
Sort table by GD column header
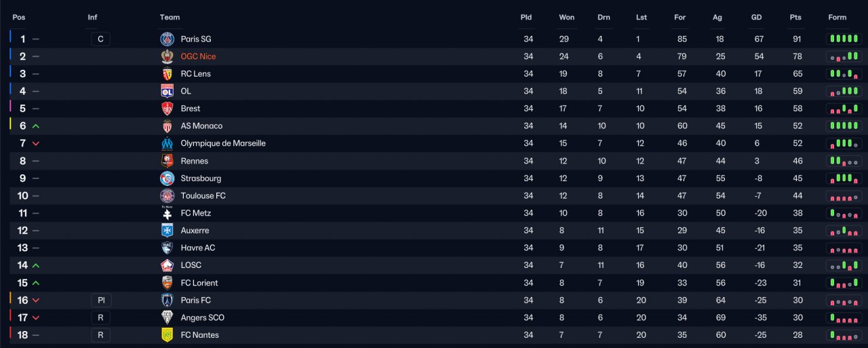tap(757, 18)
